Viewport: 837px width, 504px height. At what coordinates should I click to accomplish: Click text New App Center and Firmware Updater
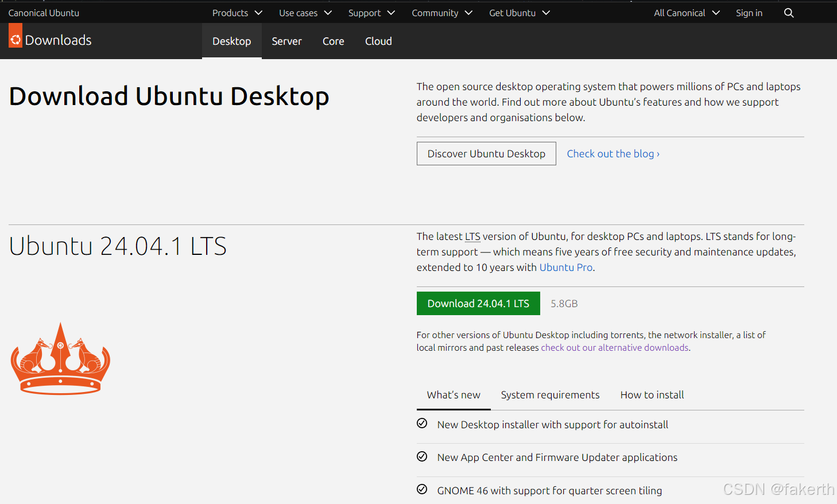click(557, 458)
